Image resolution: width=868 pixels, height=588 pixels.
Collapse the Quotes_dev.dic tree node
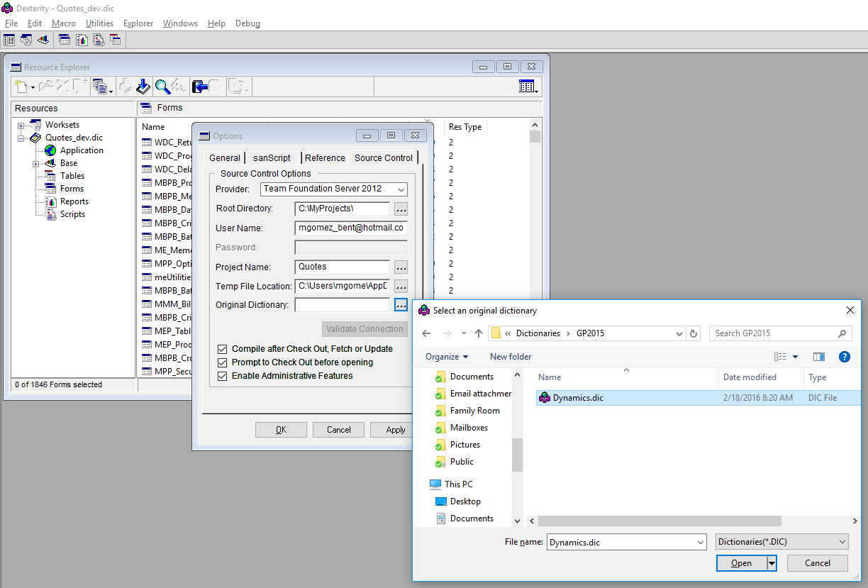coord(21,138)
